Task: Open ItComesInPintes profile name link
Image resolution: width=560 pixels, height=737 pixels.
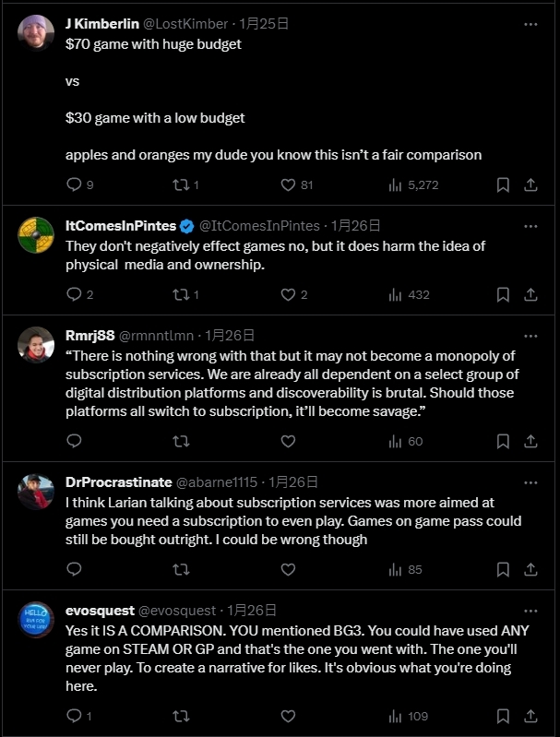Action: click(x=121, y=226)
